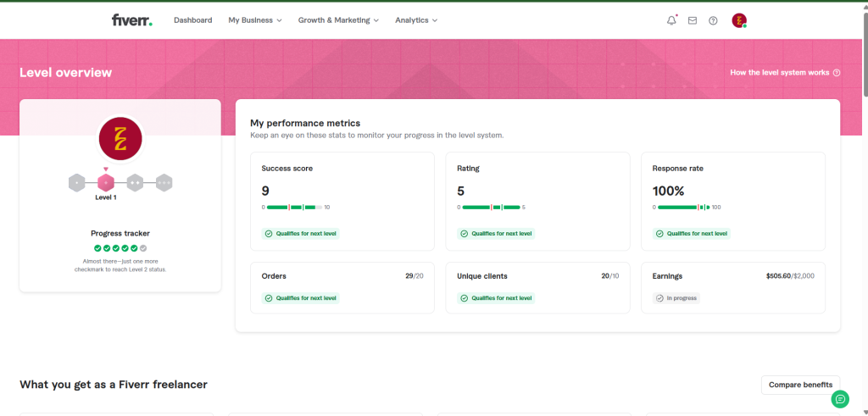Click the Level 1 label
Image resolution: width=868 pixels, height=416 pixels.
tap(106, 197)
